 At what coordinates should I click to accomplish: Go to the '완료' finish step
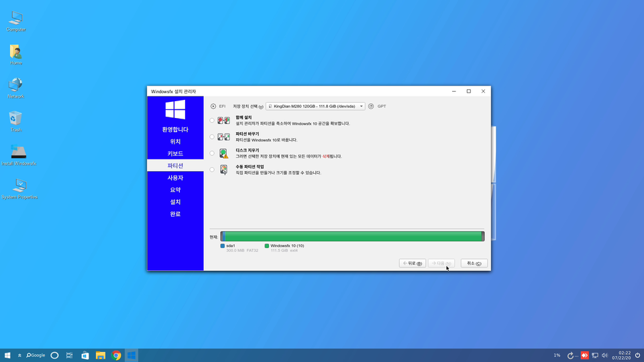click(175, 214)
